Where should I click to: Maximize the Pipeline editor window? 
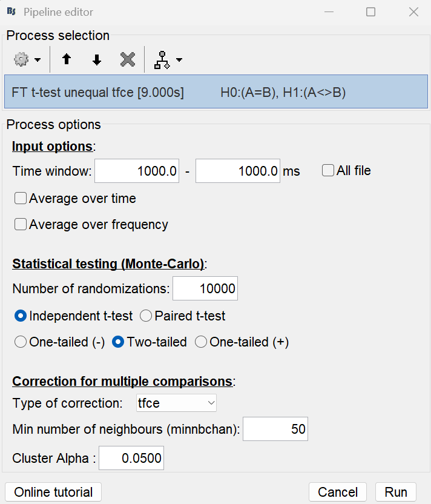click(x=370, y=12)
